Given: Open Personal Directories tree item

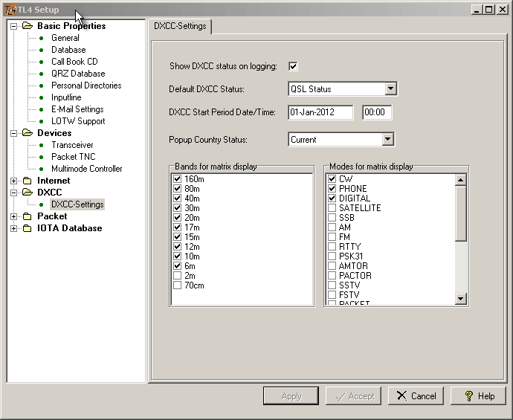Looking at the screenshot, I should click(x=86, y=85).
